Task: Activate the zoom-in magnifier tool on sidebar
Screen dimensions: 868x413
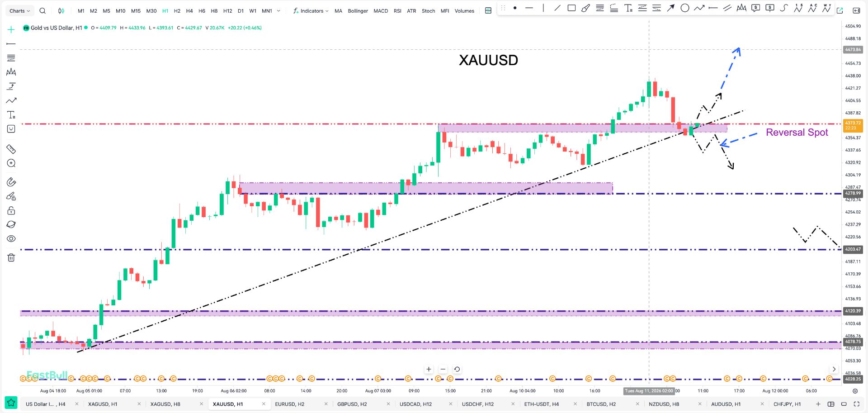Action: pyautogui.click(x=11, y=163)
